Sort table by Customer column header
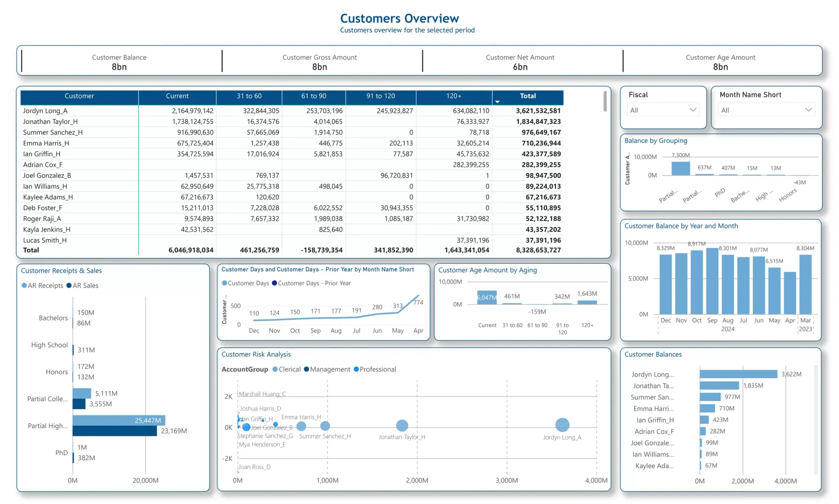This screenshot has width=839, height=504. [x=79, y=96]
